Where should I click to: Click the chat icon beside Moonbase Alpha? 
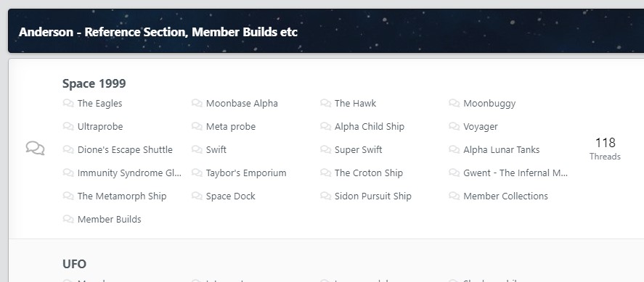coord(197,103)
